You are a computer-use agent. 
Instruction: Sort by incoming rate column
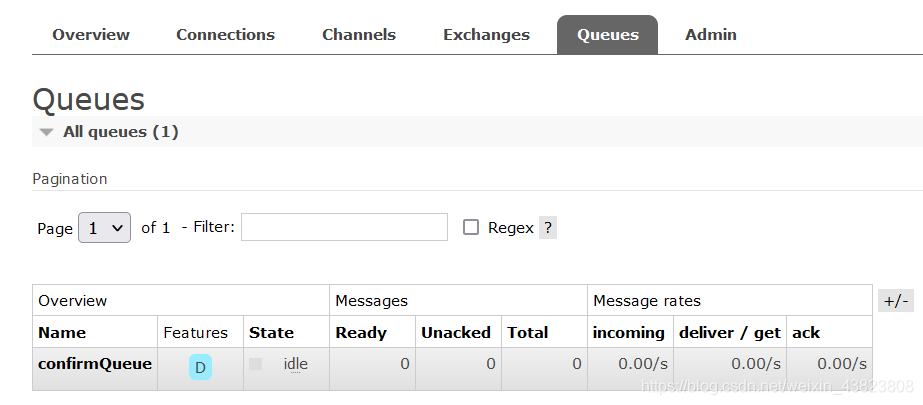[629, 332]
